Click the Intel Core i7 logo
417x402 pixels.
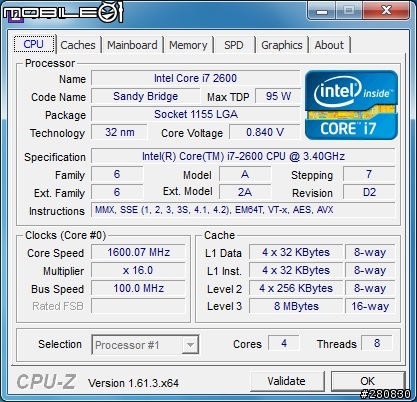pyautogui.click(x=351, y=105)
